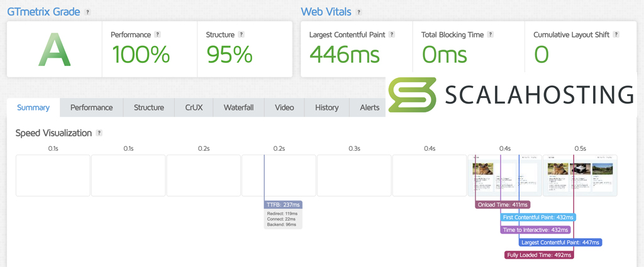644x267 pixels.
Task: View the History tab
Action: pos(327,107)
